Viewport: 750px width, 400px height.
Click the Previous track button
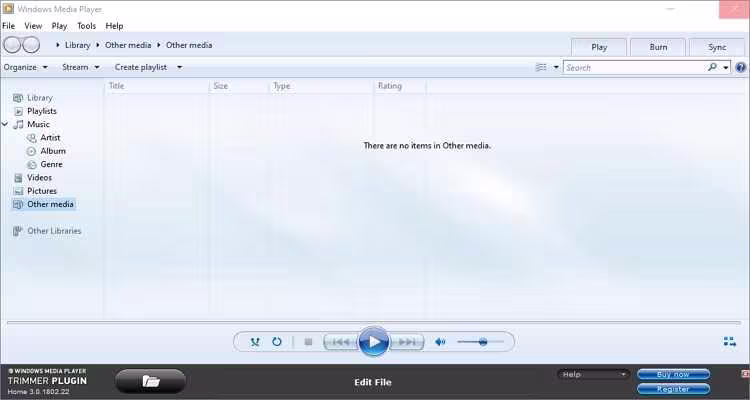[341, 342]
